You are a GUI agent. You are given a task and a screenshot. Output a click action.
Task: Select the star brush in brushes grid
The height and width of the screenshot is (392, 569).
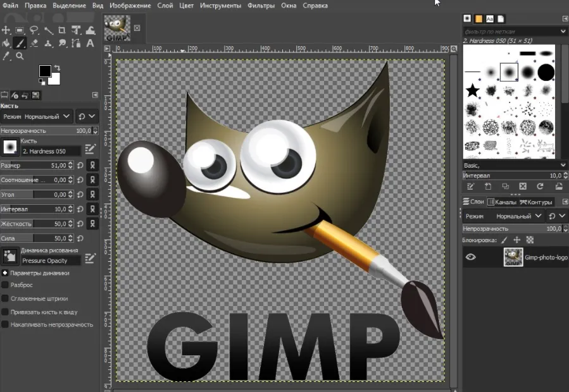(x=472, y=90)
